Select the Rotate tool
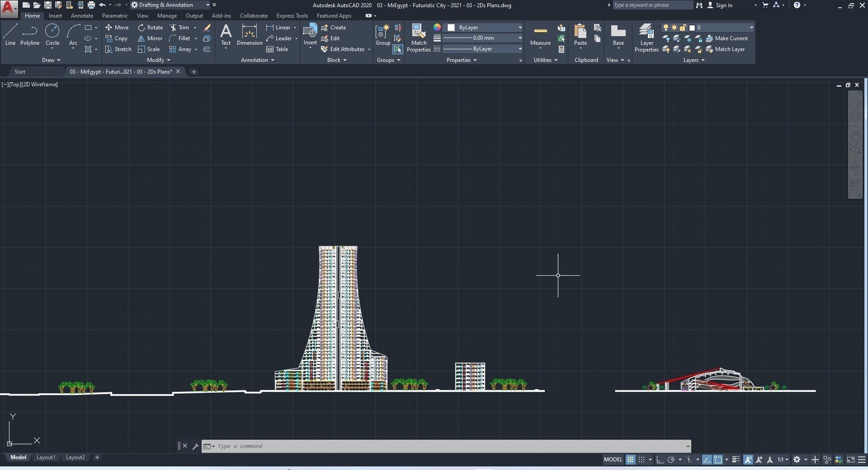 click(151, 28)
